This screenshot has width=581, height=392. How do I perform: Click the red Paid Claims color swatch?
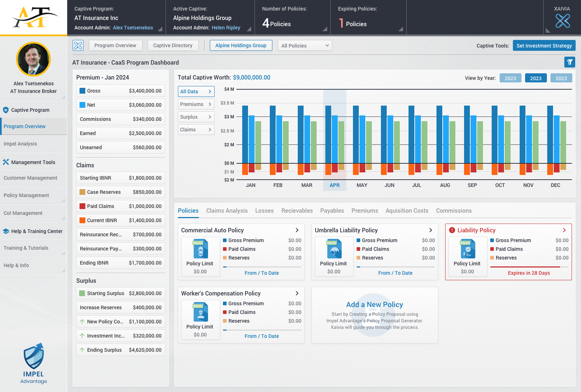click(x=82, y=206)
